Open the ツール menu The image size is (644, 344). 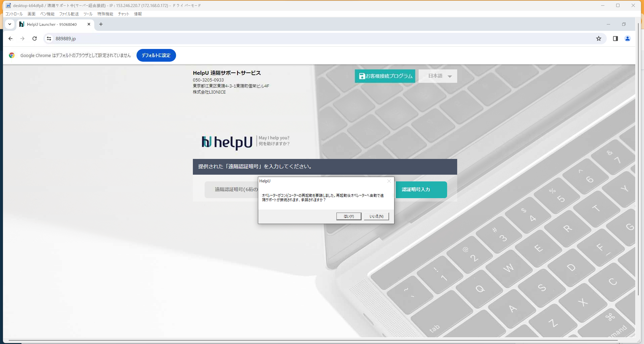click(88, 14)
